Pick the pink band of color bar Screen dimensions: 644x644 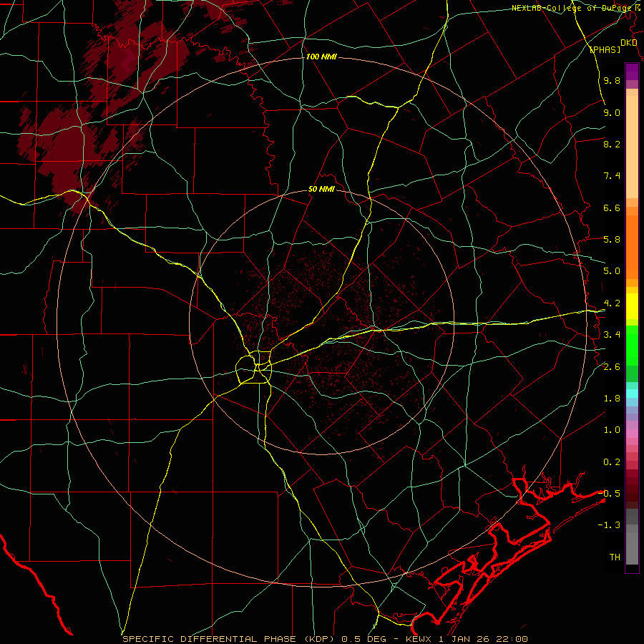pos(632,434)
